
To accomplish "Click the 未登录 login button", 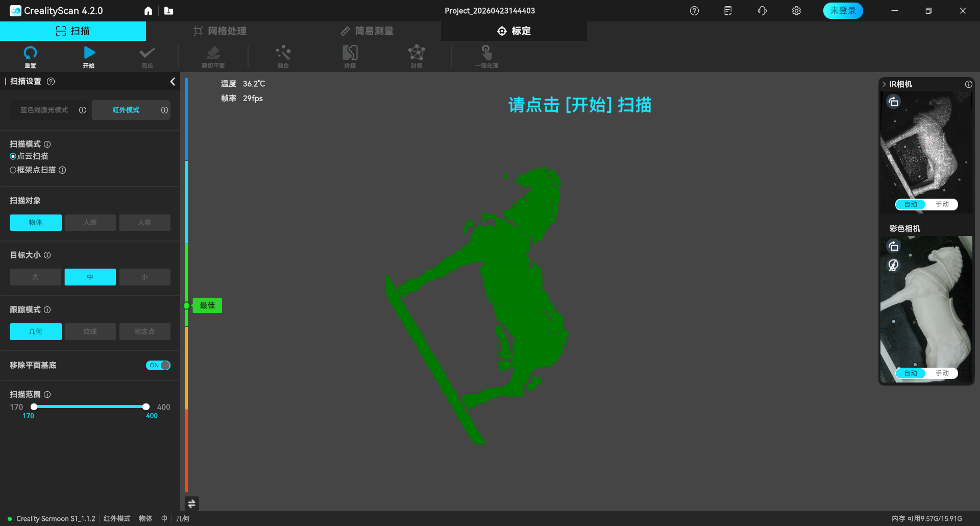I will pyautogui.click(x=843, y=11).
